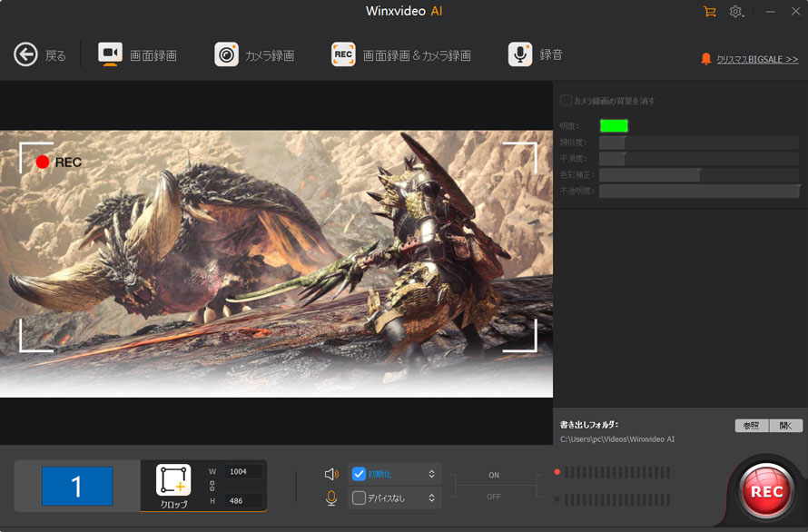This screenshot has width=808, height=532.
Task: Click the 開く open folder button
Action: click(x=784, y=425)
